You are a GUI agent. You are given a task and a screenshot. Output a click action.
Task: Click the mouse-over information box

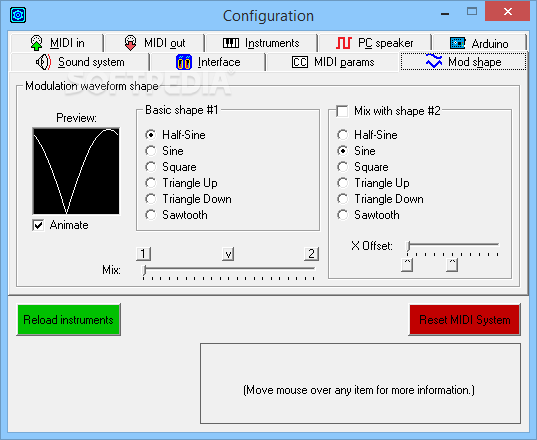click(x=360, y=383)
